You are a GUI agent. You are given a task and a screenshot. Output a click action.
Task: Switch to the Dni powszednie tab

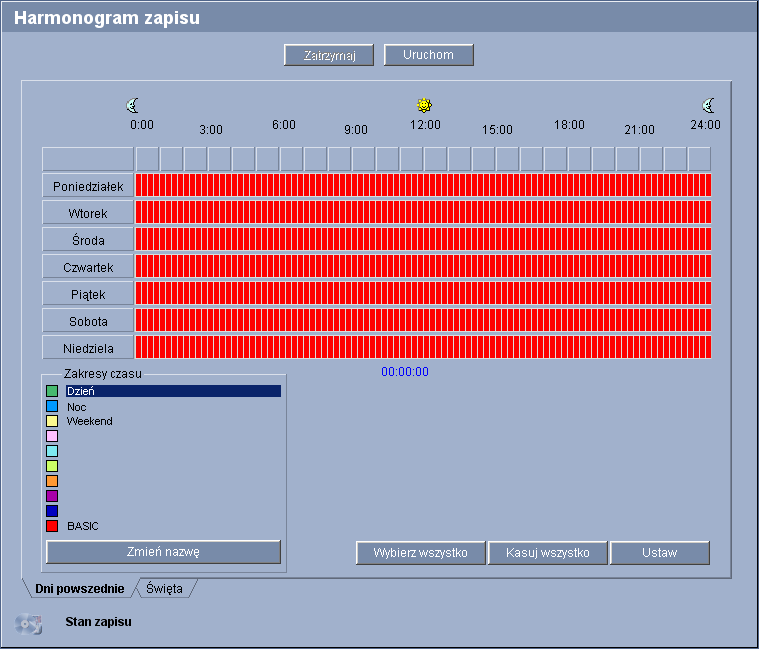[80, 589]
